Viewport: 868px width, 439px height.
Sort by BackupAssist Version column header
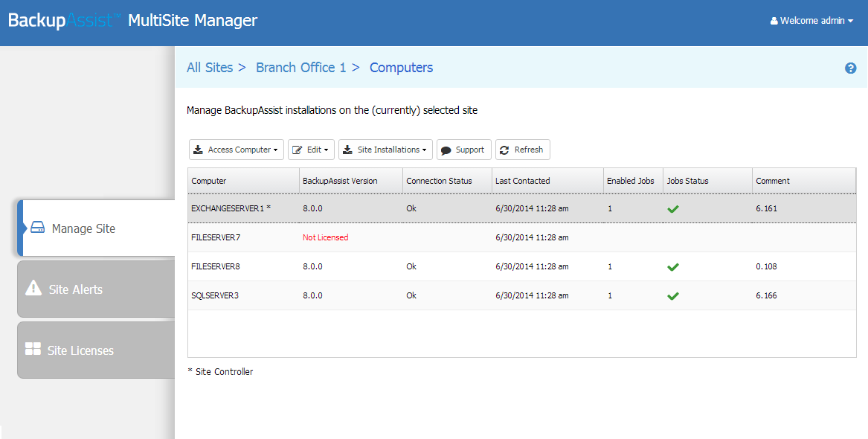pyautogui.click(x=351, y=181)
